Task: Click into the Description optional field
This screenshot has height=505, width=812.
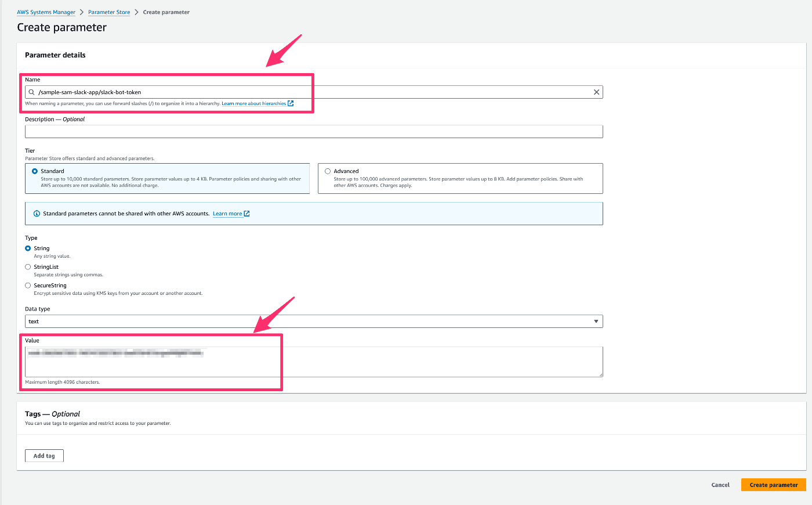Action: coord(314,132)
